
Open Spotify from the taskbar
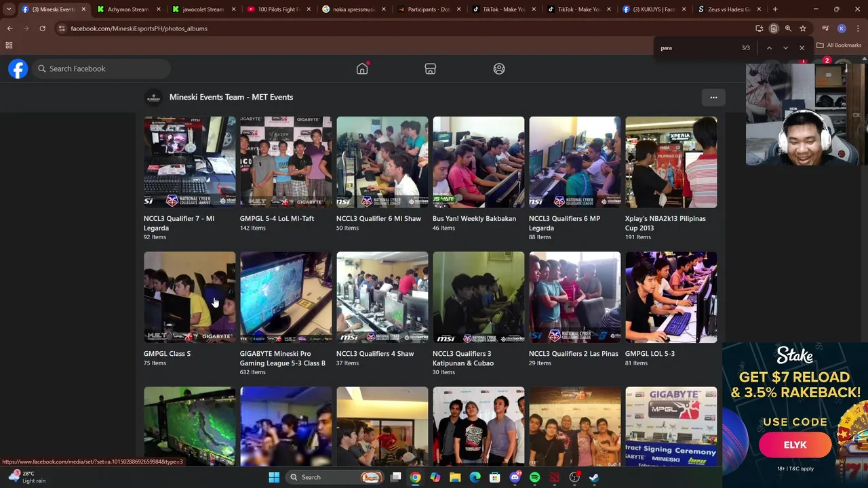(x=534, y=477)
